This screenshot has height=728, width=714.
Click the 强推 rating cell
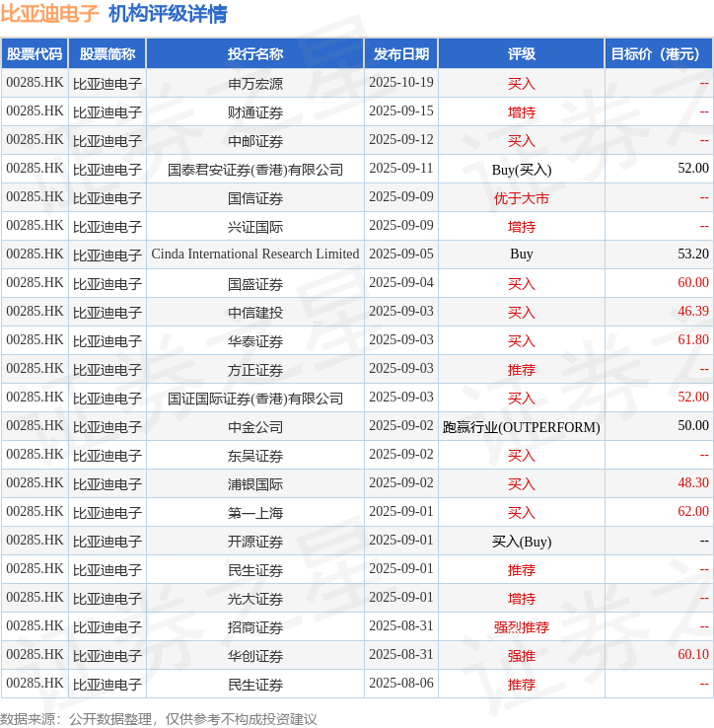[x=522, y=656]
